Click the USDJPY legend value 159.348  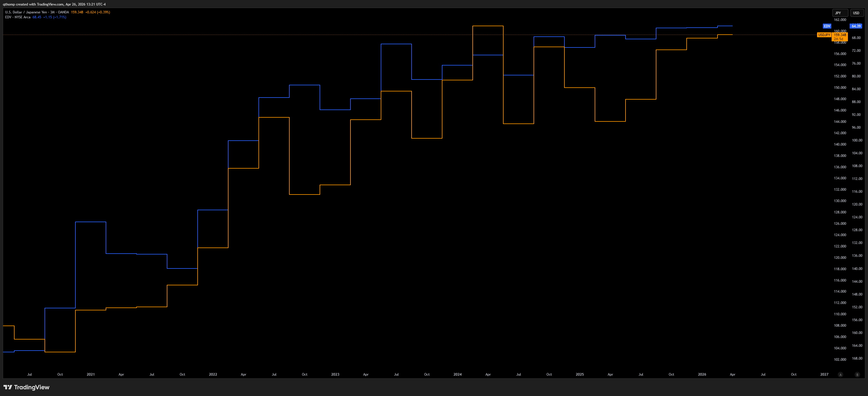(77, 12)
